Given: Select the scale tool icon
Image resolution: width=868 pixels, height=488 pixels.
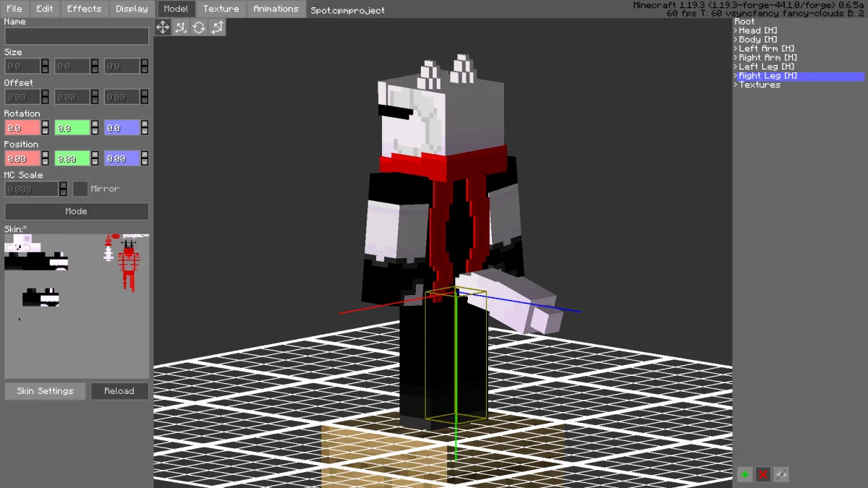Looking at the screenshot, I should coord(217,27).
